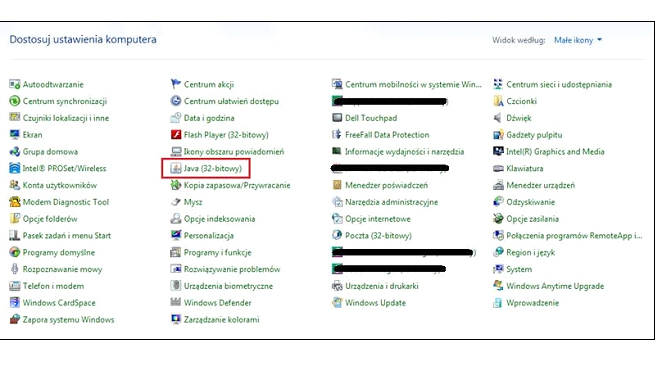Click Urządzenia biometryczne link
This screenshot has width=656, height=372.
(x=228, y=286)
